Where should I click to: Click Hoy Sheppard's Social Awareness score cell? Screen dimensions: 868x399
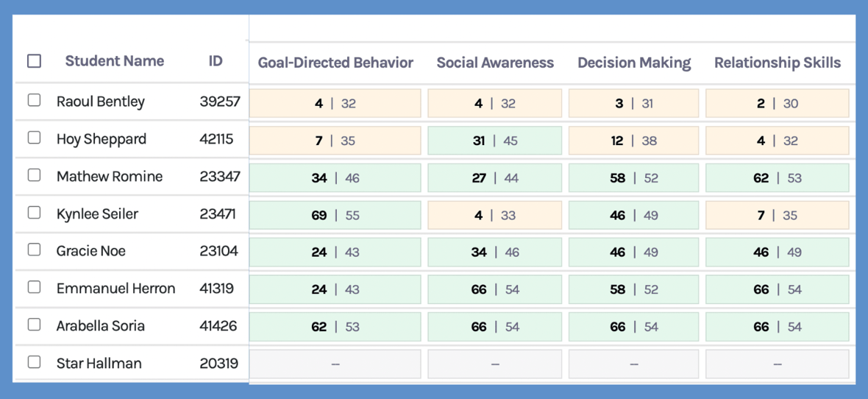coord(495,141)
